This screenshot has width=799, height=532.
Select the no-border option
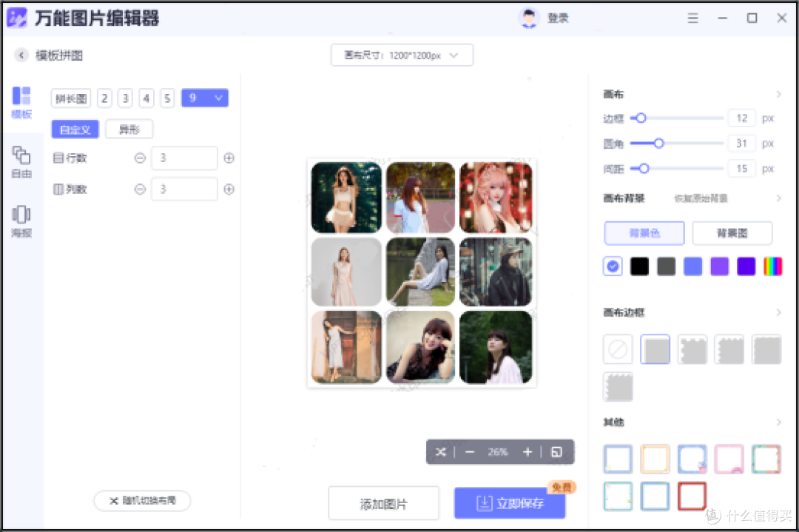click(618, 349)
